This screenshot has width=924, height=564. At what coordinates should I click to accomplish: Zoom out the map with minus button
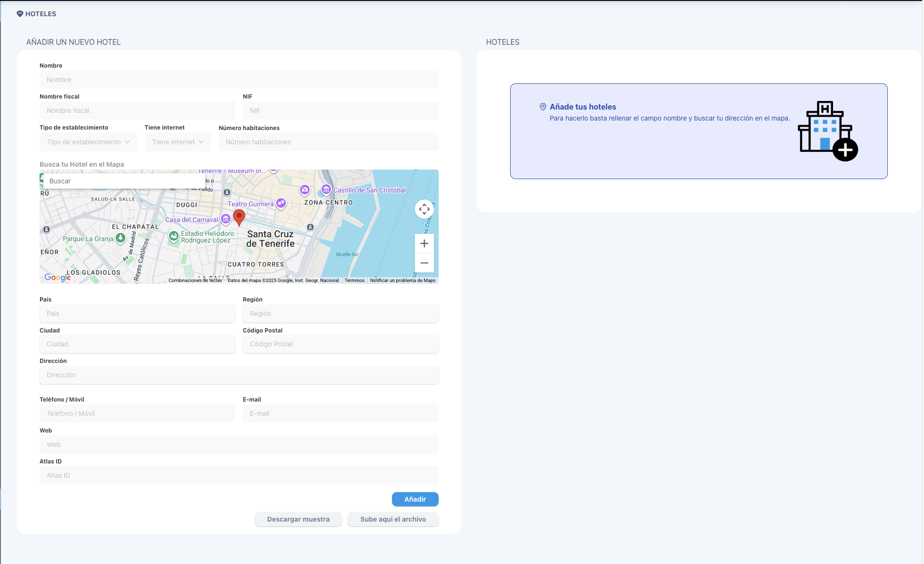424,263
